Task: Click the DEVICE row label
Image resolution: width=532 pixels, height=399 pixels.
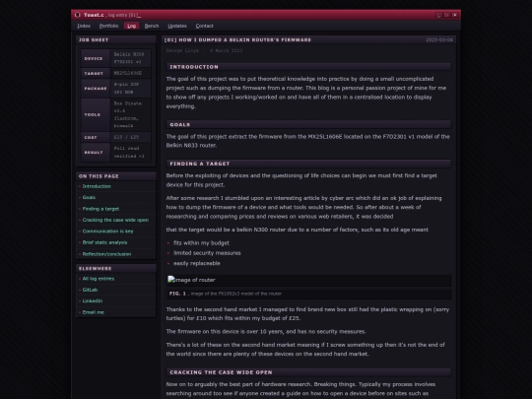Action: tap(96, 58)
